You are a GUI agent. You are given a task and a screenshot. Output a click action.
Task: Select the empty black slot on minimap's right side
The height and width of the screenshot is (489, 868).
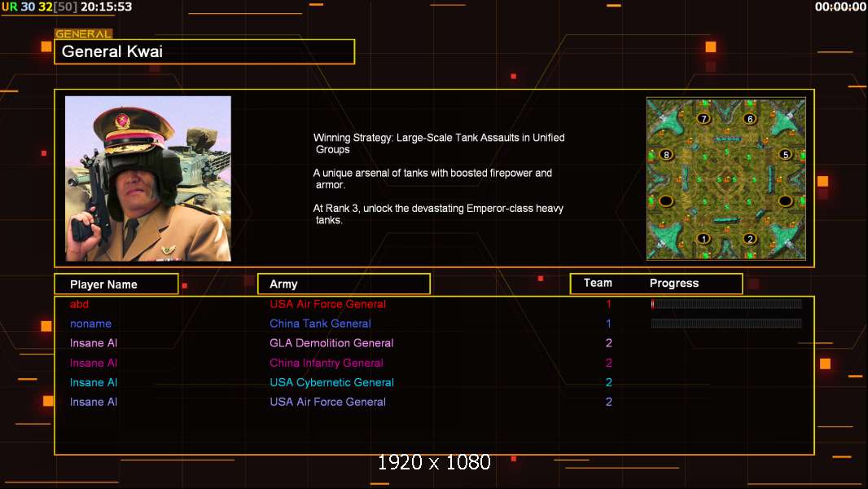[785, 200]
